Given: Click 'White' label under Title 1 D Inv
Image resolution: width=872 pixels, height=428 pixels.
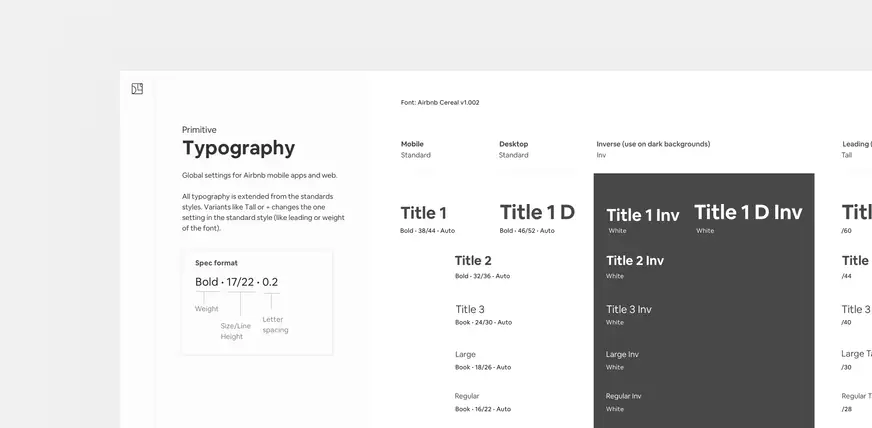Looking at the screenshot, I should 705,231.
